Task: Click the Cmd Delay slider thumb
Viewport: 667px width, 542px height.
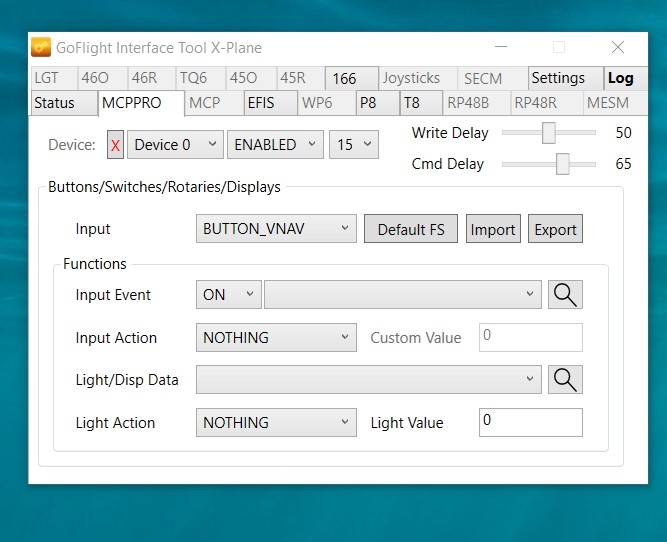Action: [563, 164]
